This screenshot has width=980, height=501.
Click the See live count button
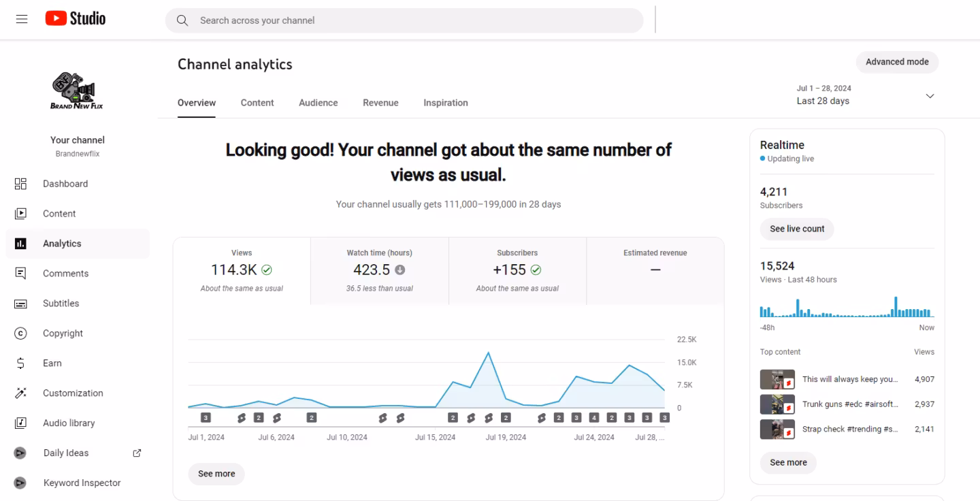pyautogui.click(x=796, y=229)
